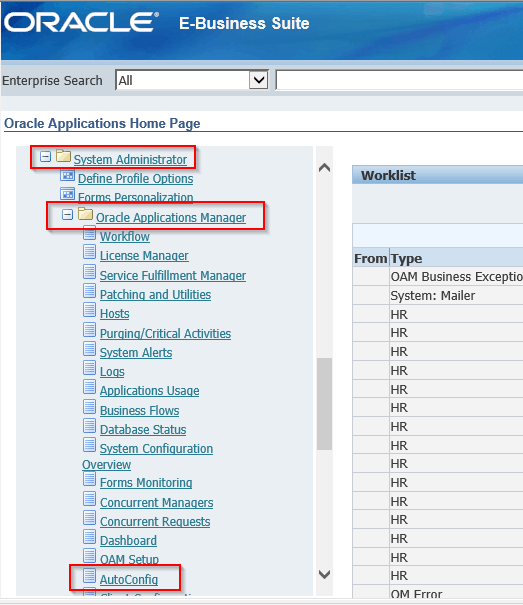
Task: Open the System Alerts link
Action: (x=136, y=353)
